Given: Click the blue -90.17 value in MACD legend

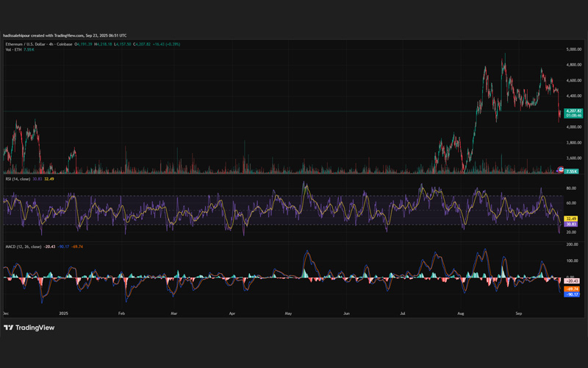Looking at the screenshot, I should [x=63, y=247].
